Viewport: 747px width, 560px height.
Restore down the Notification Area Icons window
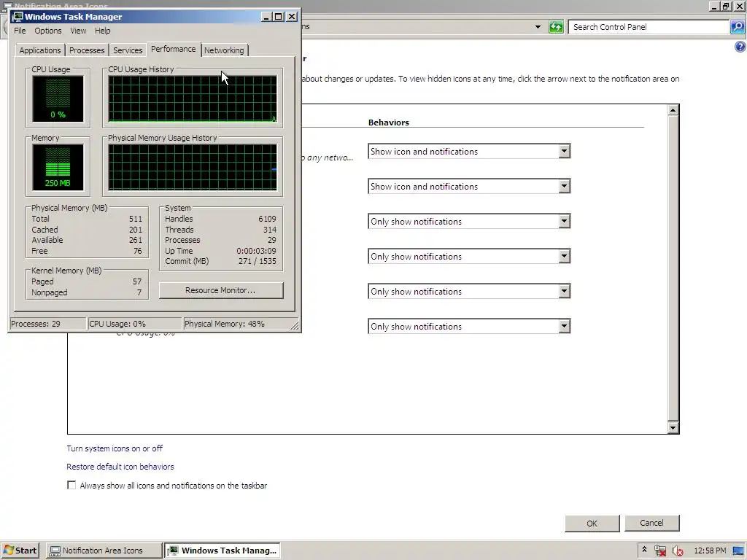coord(726,6)
